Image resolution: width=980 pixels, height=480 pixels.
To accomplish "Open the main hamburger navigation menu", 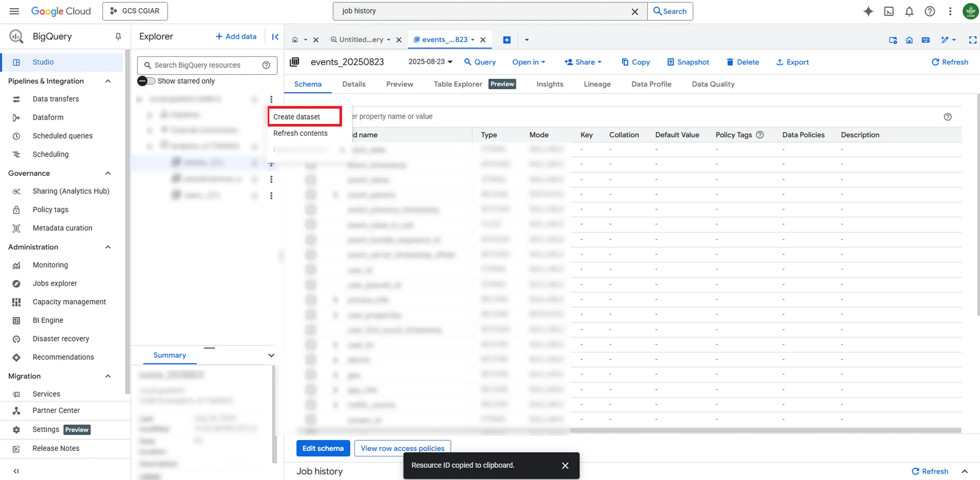I will 14,11.
